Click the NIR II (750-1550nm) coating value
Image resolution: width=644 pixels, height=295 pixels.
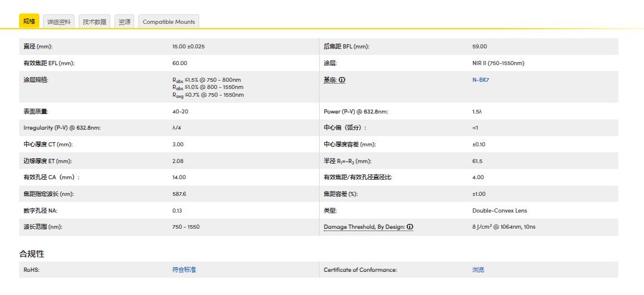pyautogui.click(x=498, y=63)
